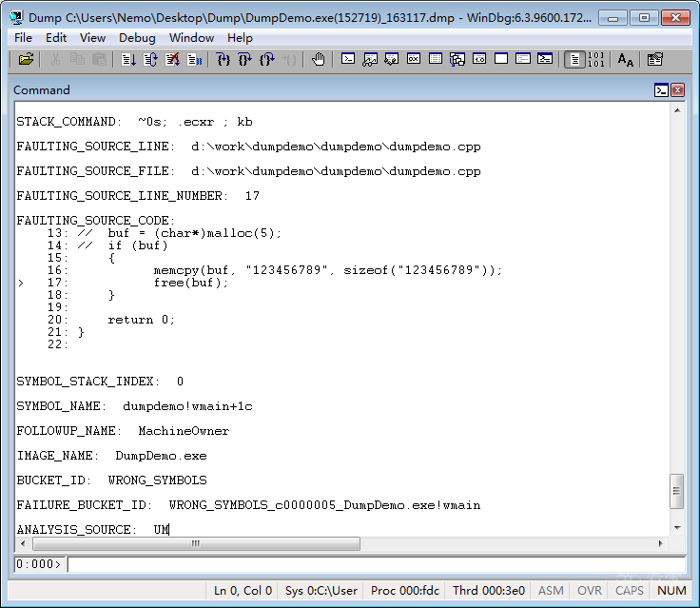The height and width of the screenshot is (608, 700).
Task: Open the Scratch Pad window icon
Action: point(501,59)
